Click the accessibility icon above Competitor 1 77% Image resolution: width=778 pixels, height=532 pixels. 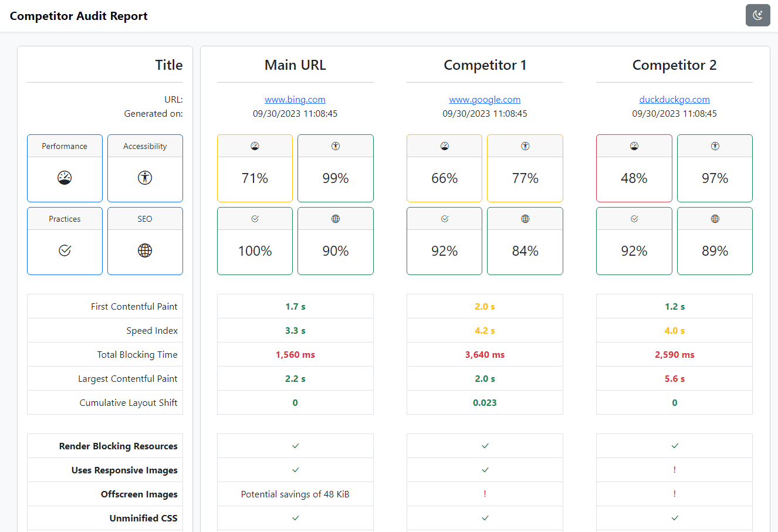point(525,146)
